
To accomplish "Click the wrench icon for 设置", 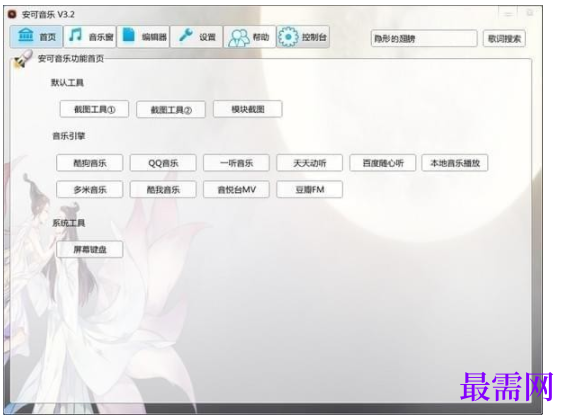I will [x=186, y=35].
